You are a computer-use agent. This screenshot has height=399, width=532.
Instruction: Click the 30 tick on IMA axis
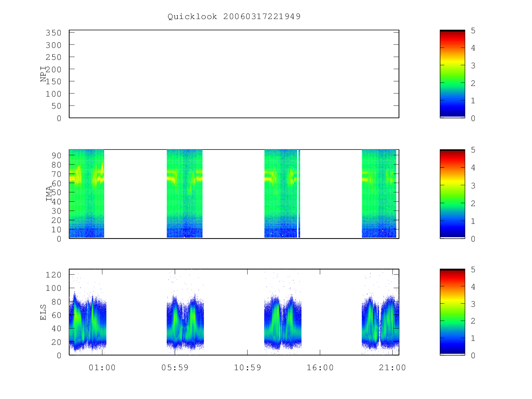[x=56, y=211]
